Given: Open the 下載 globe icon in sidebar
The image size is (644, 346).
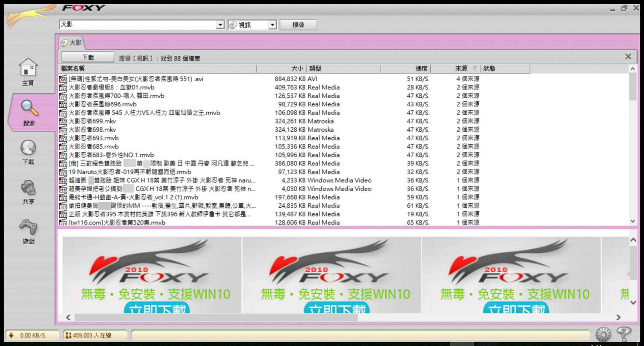Looking at the screenshot, I should pos(28,148).
